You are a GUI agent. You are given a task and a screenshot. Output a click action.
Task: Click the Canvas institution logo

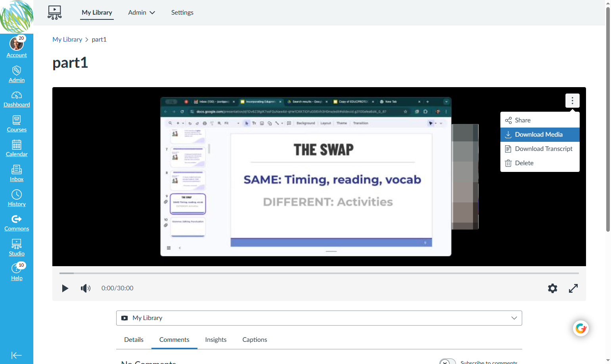click(x=17, y=17)
